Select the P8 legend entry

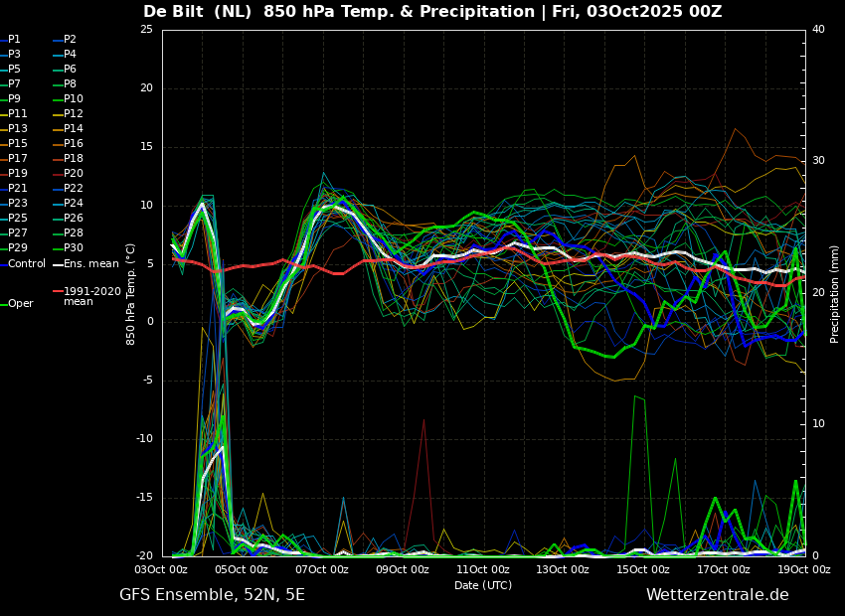click(65, 84)
